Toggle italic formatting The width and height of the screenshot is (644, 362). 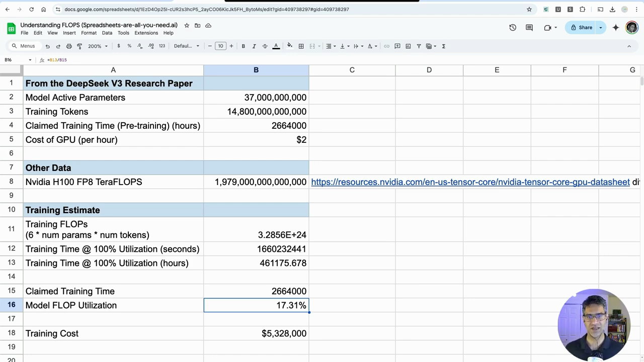tap(254, 46)
